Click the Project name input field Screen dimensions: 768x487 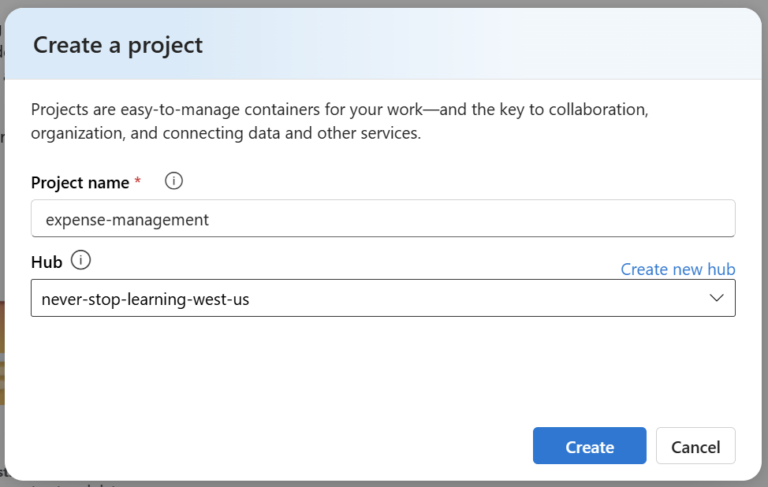tap(383, 219)
